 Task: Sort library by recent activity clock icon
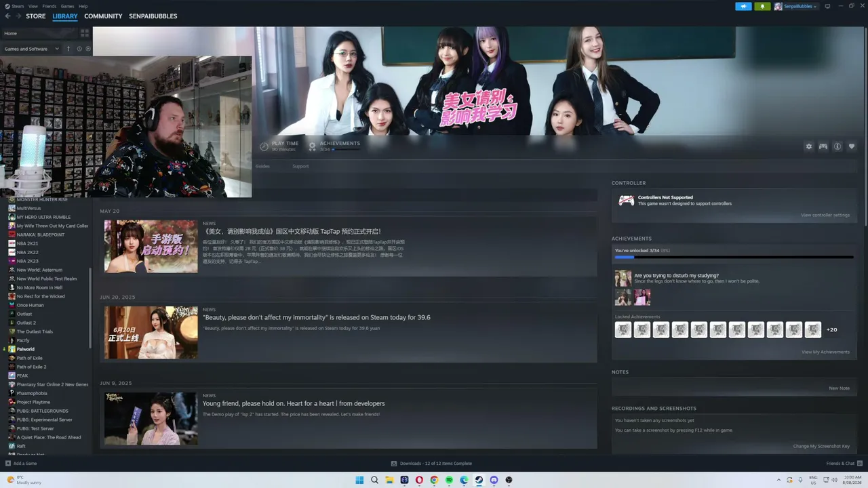79,49
